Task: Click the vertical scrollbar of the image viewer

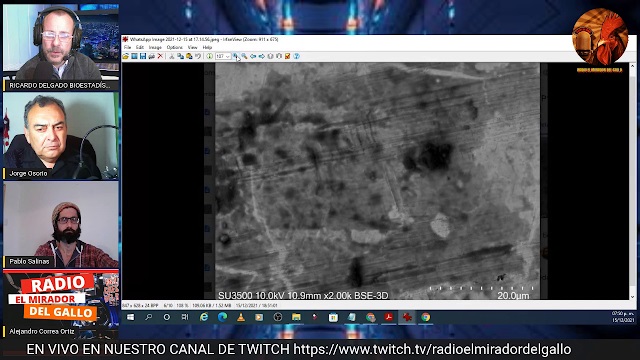Action: pos(633,182)
